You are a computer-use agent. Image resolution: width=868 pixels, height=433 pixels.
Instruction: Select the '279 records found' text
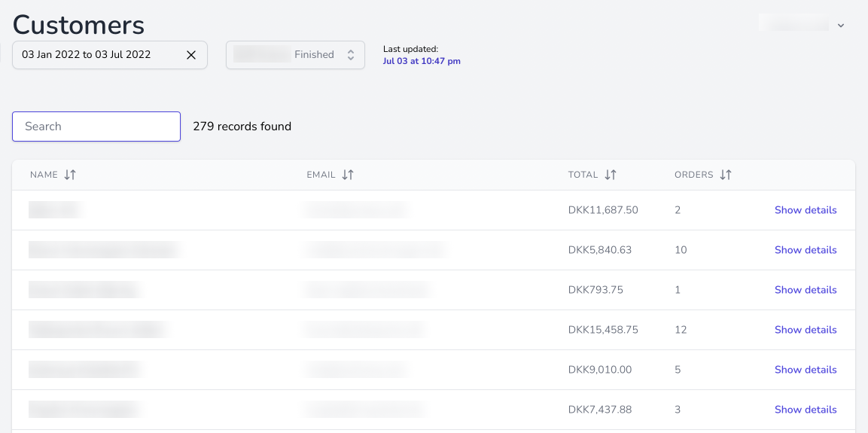point(242,127)
